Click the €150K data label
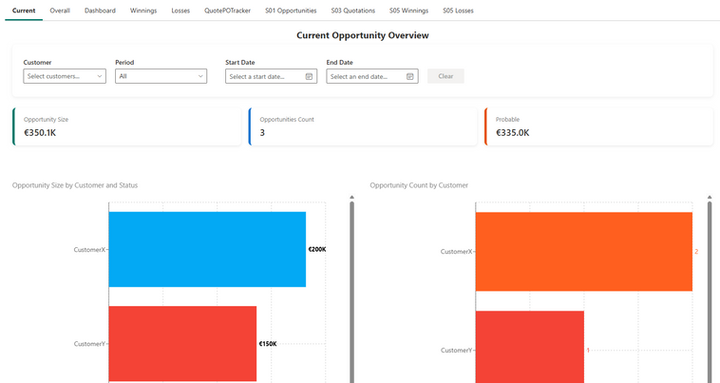This screenshot has height=383, width=720. (268, 344)
